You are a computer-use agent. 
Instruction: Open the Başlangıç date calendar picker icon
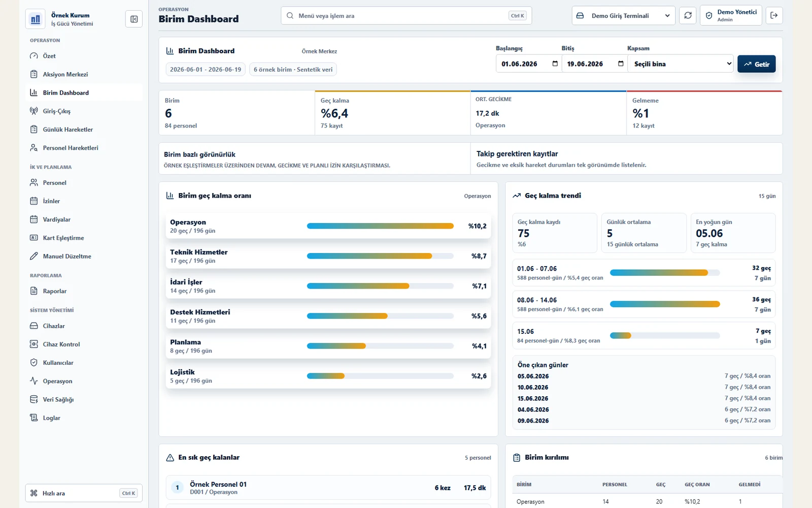point(555,63)
